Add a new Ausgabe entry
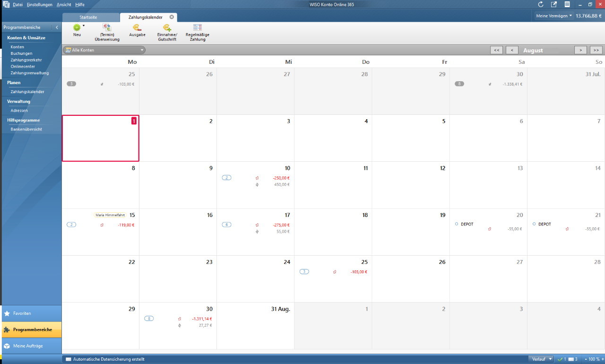Image resolution: width=605 pixels, height=364 pixels. [137, 28]
